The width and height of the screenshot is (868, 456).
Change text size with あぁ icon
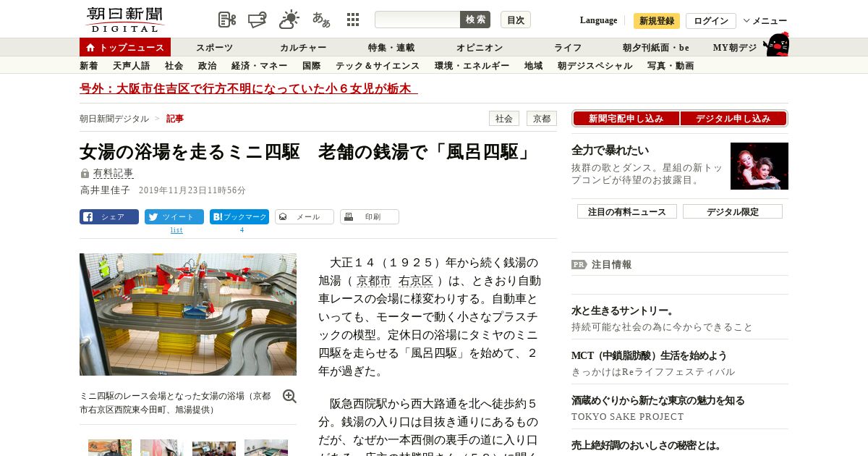[321, 20]
